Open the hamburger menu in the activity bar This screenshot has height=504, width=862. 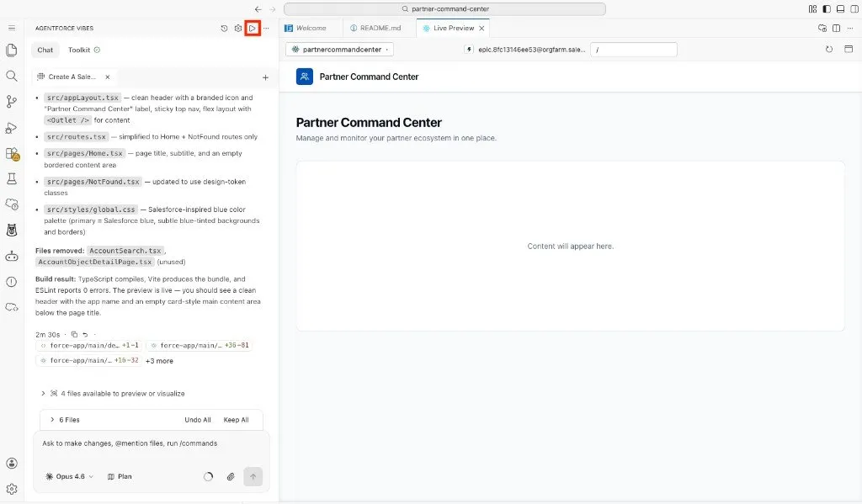(12, 28)
